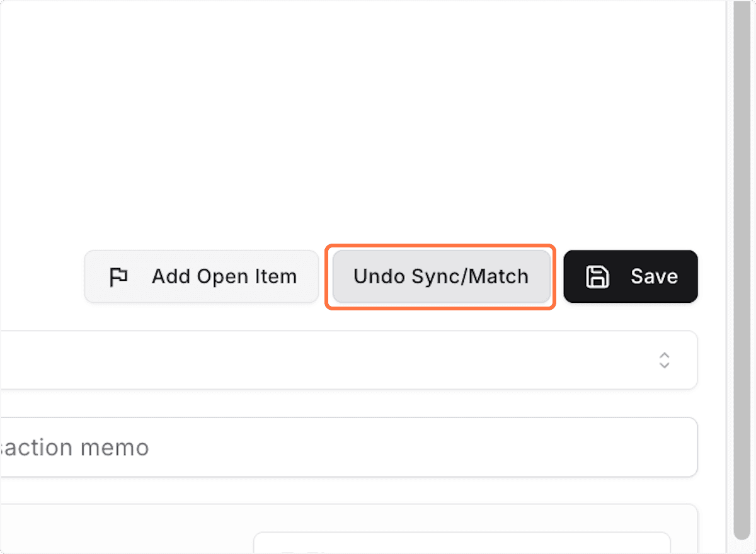Click the flag glyph in the open-item control
The width and height of the screenshot is (756, 554).
pos(118,276)
